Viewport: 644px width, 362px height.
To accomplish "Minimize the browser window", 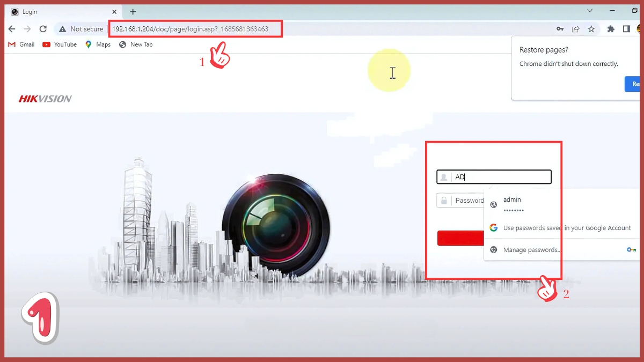I will (x=613, y=11).
